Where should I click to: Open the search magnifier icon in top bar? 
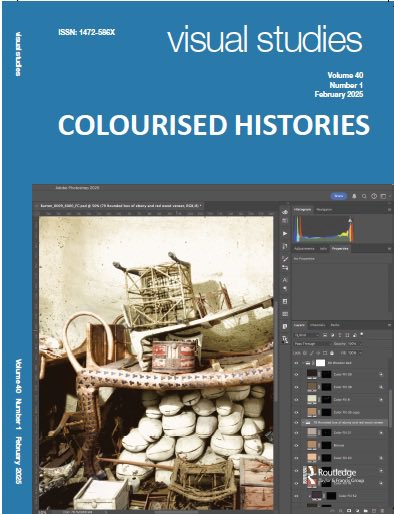point(364,196)
